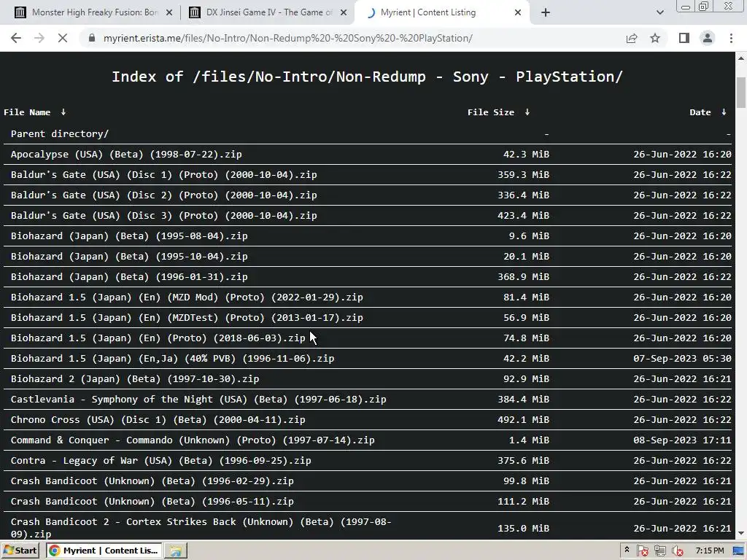This screenshot has width=747, height=560.
Task: Open the File Explorer taskbar icon
Action: [175, 551]
